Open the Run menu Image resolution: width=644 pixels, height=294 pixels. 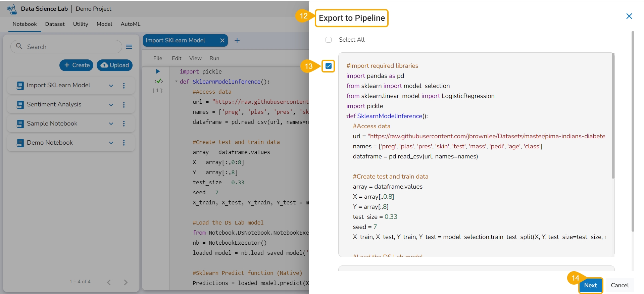click(214, 58)
